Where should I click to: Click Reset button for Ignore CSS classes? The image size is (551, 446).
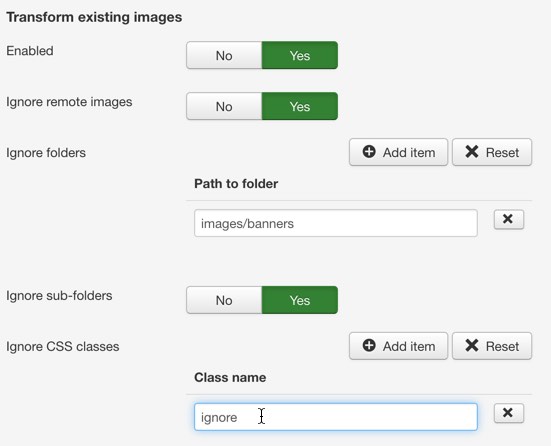(x=492, y=346)
